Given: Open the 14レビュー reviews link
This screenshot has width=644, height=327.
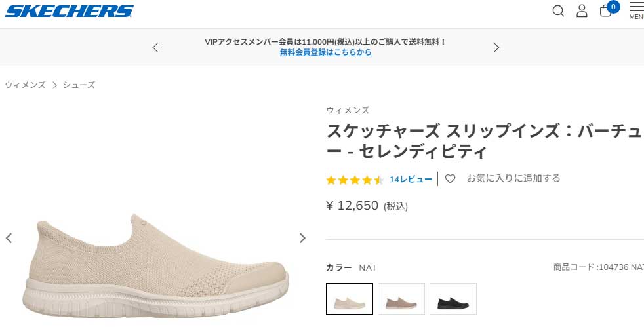Looking at the screenshot, I should [x=411, y=180].
